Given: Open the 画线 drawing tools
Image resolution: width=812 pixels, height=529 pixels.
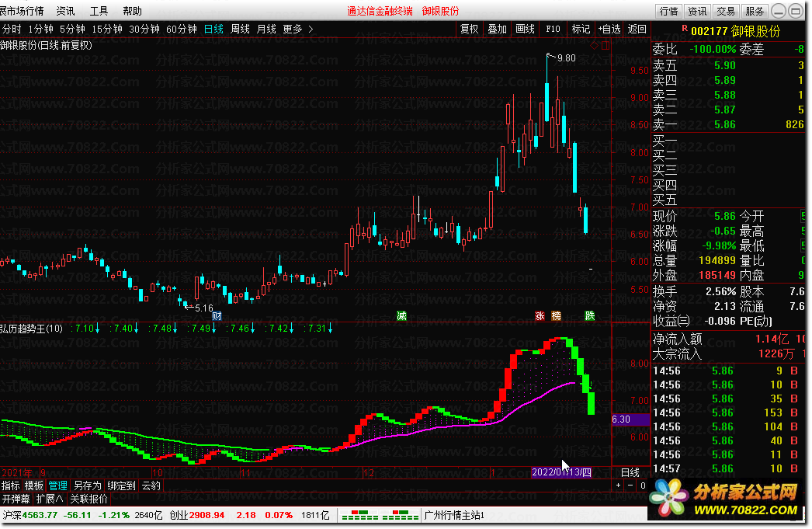Looking at the screenshot, I should tap(525, 29).
